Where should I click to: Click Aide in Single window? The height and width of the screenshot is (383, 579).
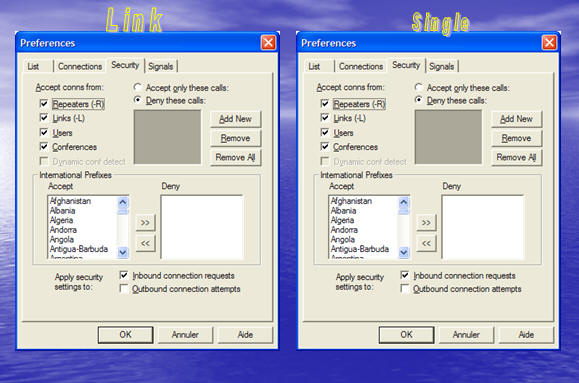tap(526, 335)
